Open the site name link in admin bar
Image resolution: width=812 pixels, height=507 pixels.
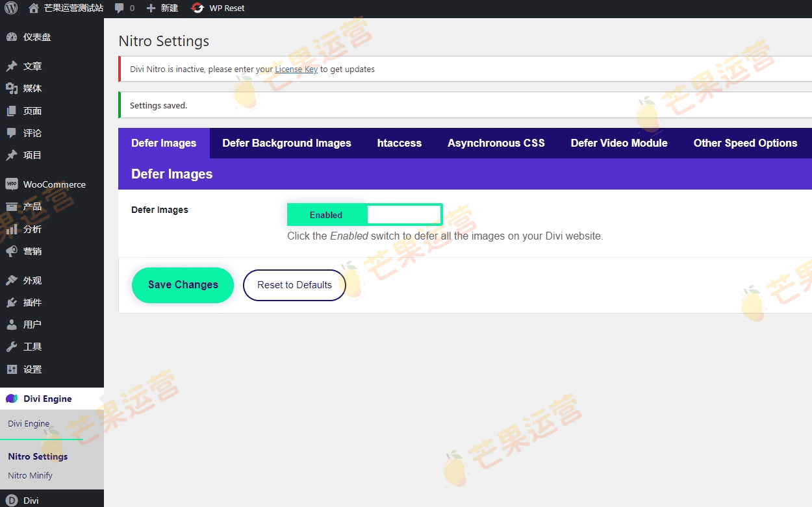pos(73,8)
